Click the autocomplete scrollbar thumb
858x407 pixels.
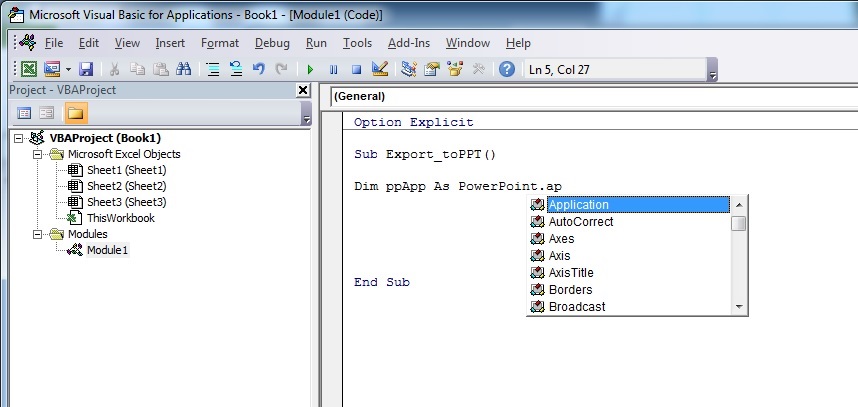pyautogui.click(x=739, y=223)
